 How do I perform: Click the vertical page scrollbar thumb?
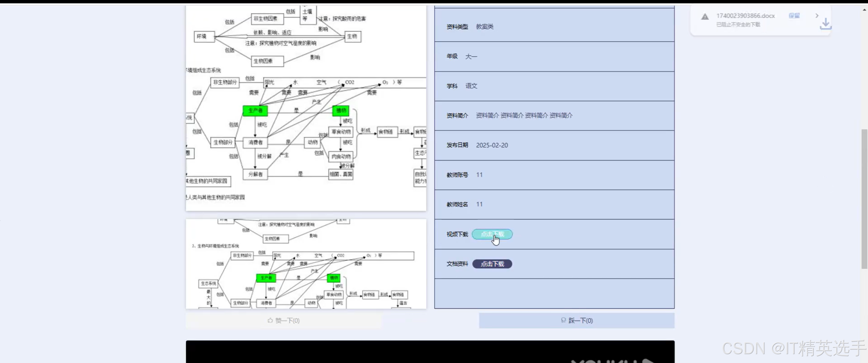click(x=864, y=199)
